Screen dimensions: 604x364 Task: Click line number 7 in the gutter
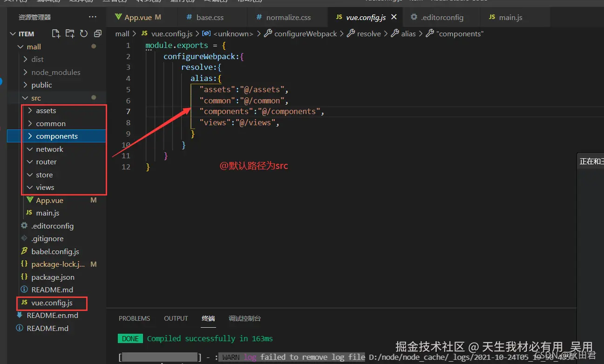click(128, 112)
